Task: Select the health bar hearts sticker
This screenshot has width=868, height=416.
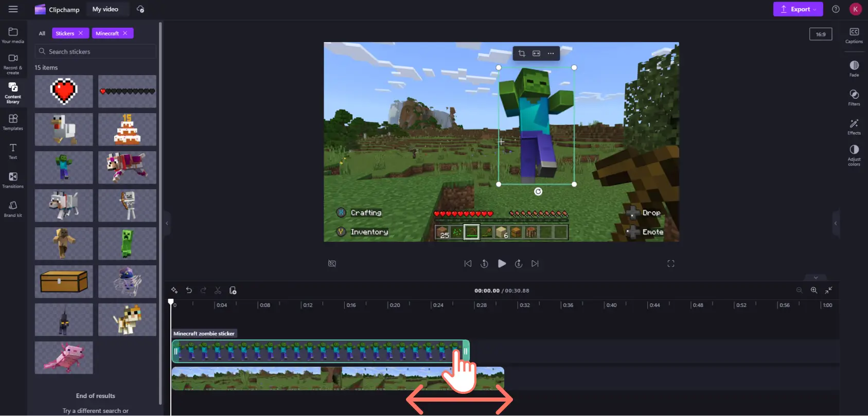Action: click(x=127, y=92)
